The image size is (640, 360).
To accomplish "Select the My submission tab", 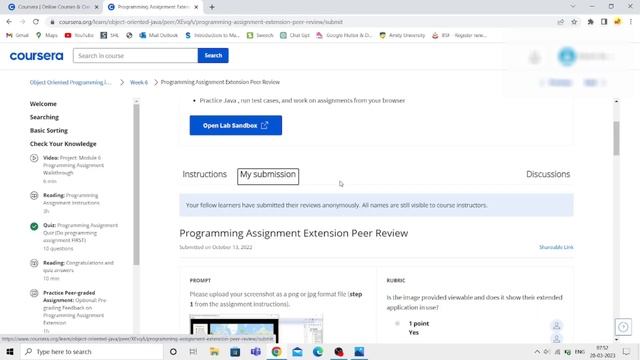I will [x=268, y=175].
